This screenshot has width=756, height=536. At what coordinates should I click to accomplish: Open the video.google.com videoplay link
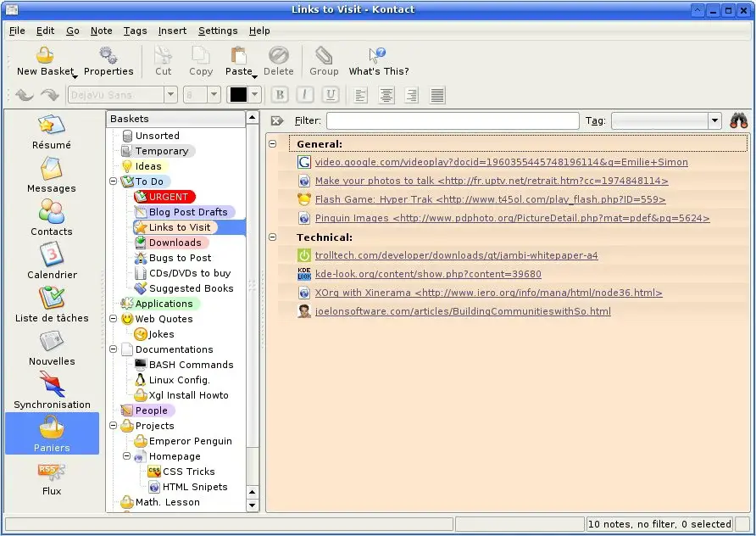click(502, 162)
